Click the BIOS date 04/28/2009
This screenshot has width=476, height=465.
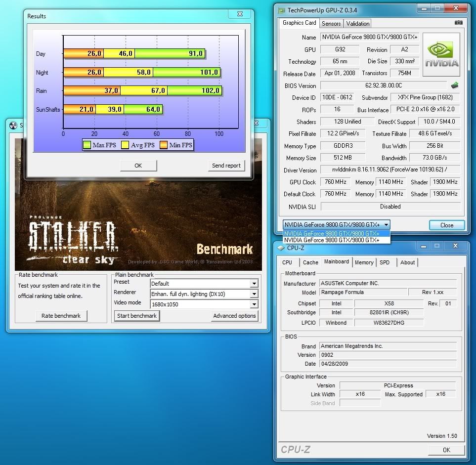388,364
